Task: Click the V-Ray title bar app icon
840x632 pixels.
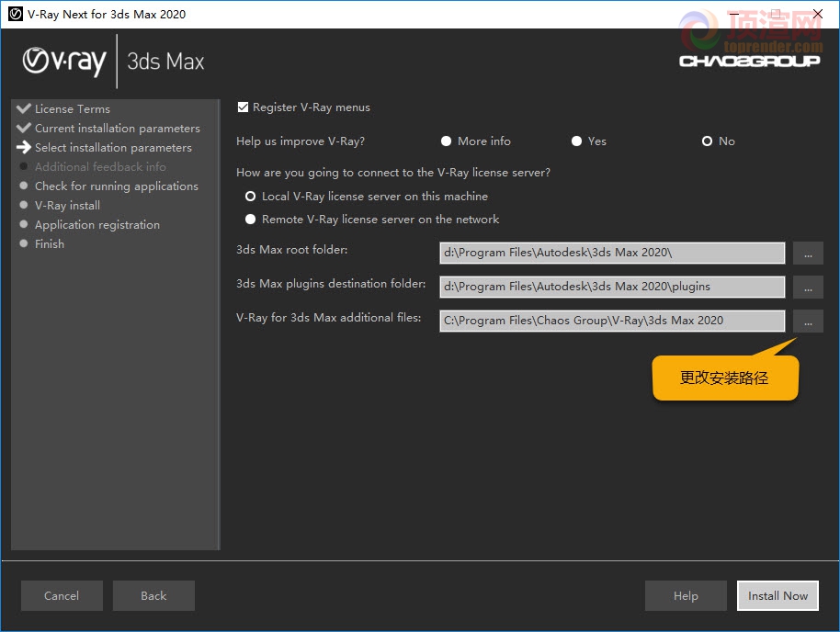Action: click(x=15, y=14)
